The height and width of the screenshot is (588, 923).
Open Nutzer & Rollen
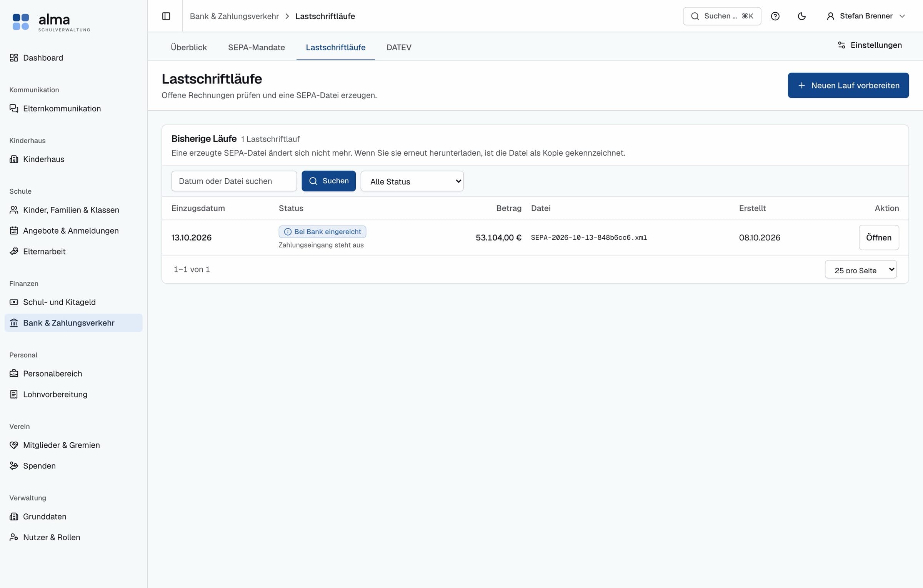[x=73, y=537]
